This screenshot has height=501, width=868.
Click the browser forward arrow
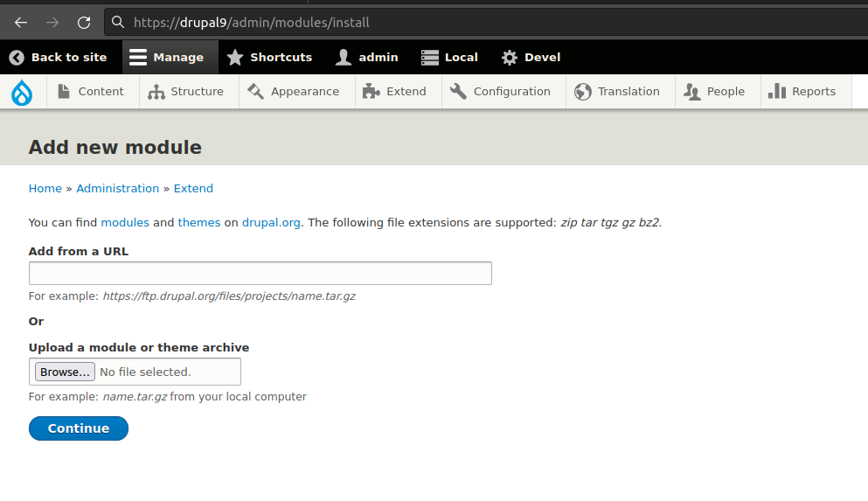click(52, 23)
